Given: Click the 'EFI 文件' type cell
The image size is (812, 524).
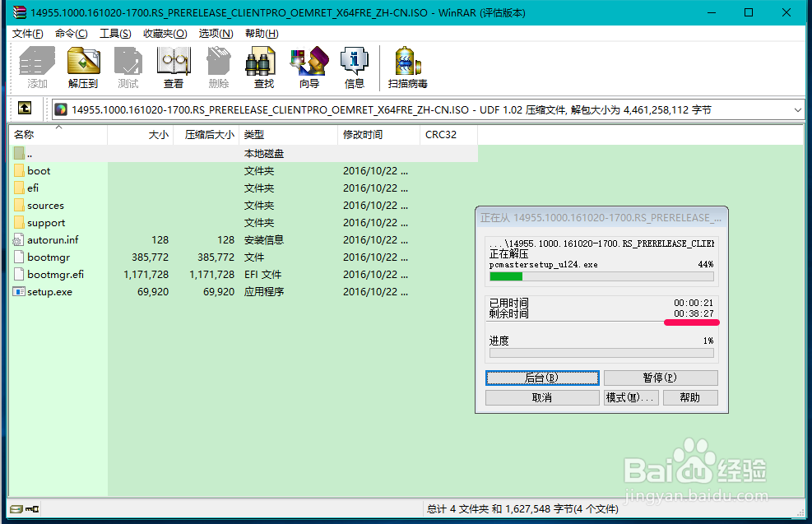Looking at the screenshot, I should pyautogui.click(x=262, y=275).
